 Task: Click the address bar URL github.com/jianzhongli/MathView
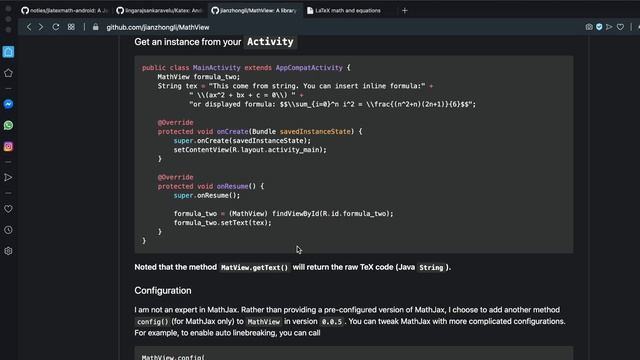pyautogui.click(x=158, y=27)
